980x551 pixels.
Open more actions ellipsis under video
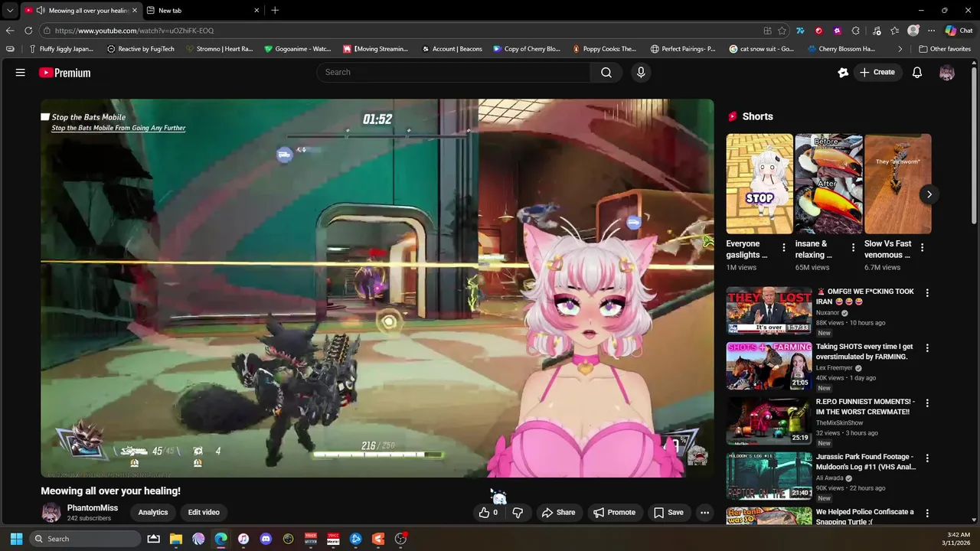tap(705, 513)
